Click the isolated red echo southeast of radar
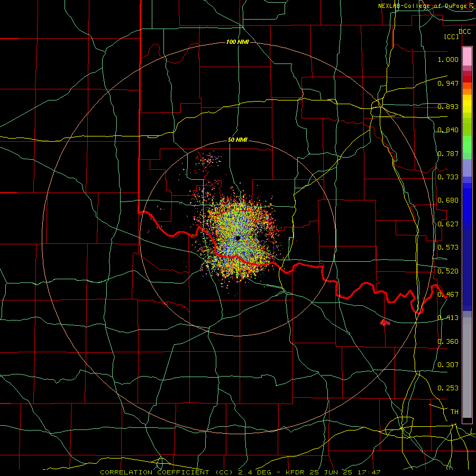Viewport: 476px width, 476px height. click(x=385, y=323)
